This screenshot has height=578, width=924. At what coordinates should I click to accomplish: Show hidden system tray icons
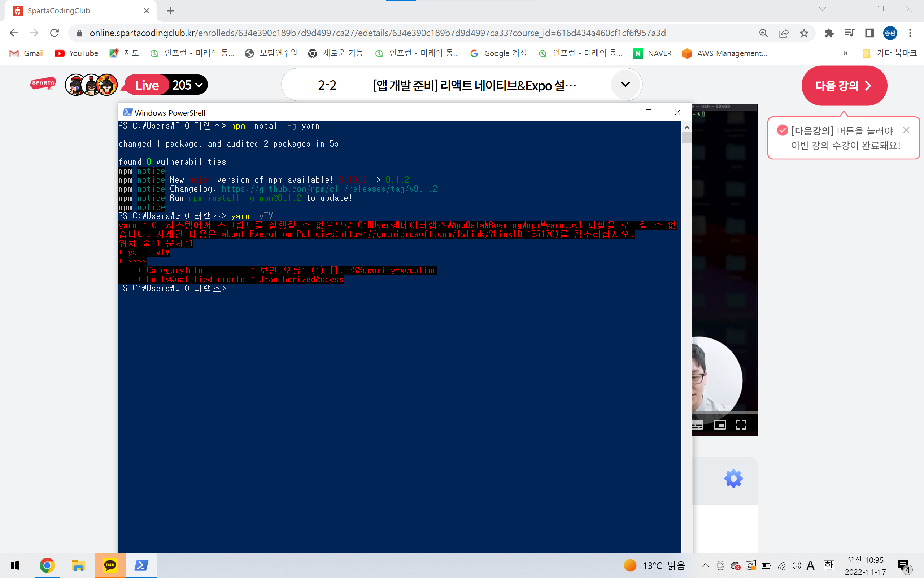pos(705,565)
